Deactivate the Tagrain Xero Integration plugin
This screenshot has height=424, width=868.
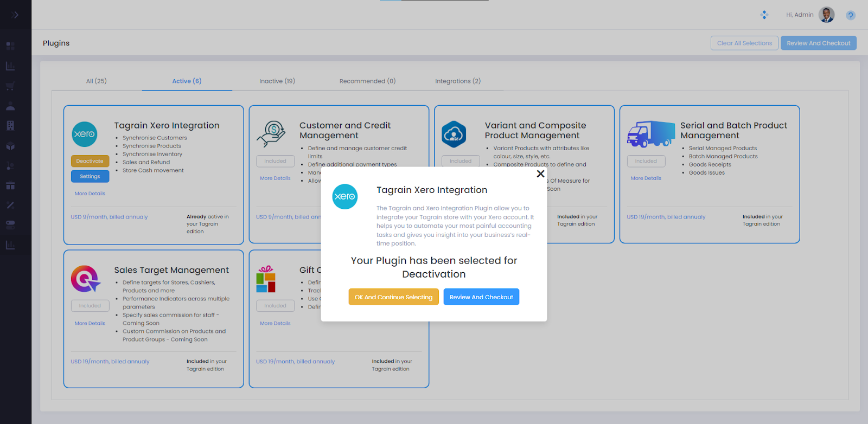(90, 161)
